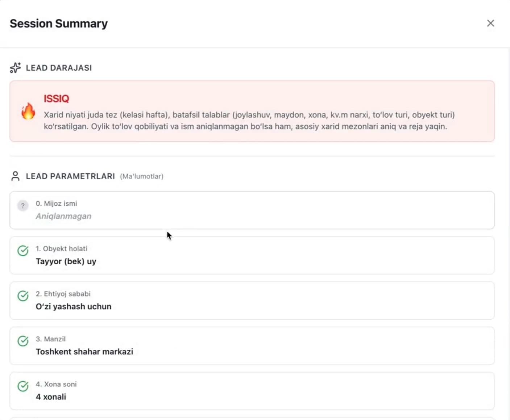Click the sparkle icon next to LEAD DARAJASI

15,68
